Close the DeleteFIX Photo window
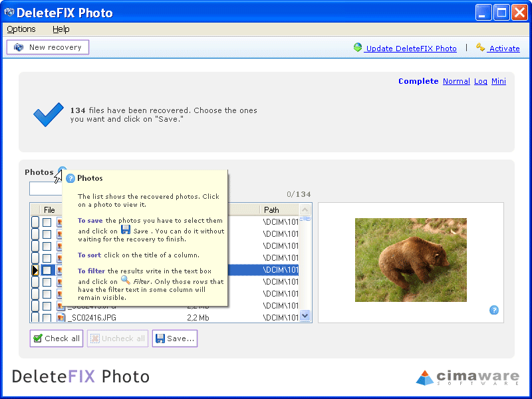 [520, 13]
